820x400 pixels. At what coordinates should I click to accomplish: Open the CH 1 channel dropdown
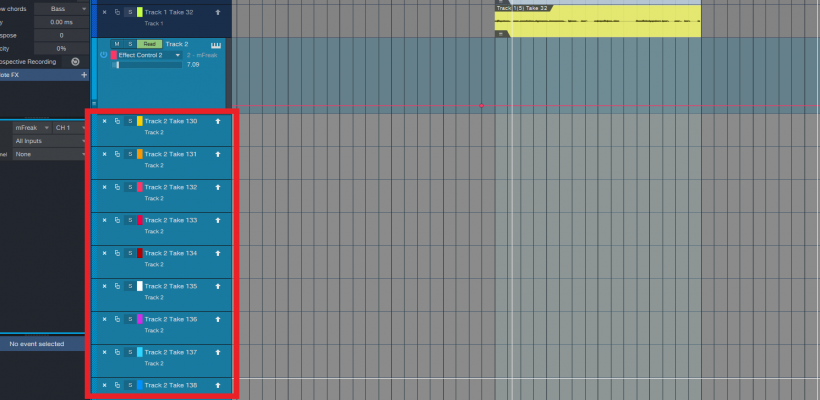click(71, 128)
